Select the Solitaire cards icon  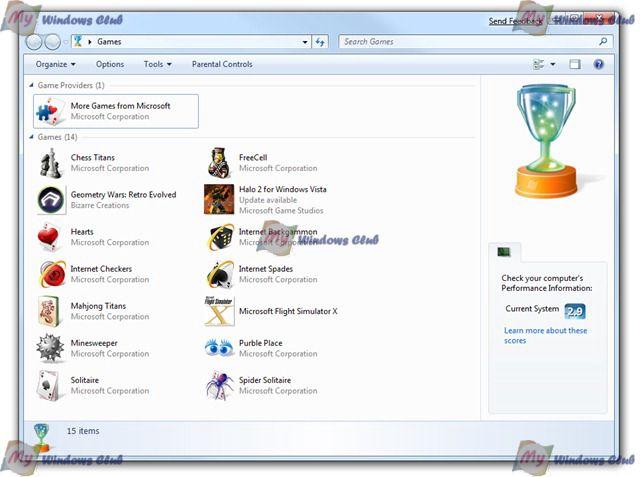(50, 385)
